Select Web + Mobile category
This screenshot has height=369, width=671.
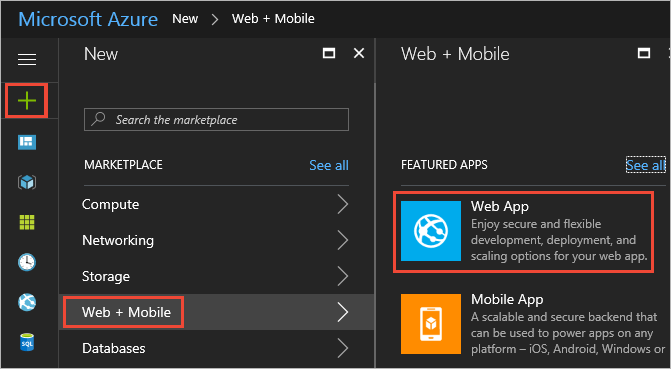217,312
